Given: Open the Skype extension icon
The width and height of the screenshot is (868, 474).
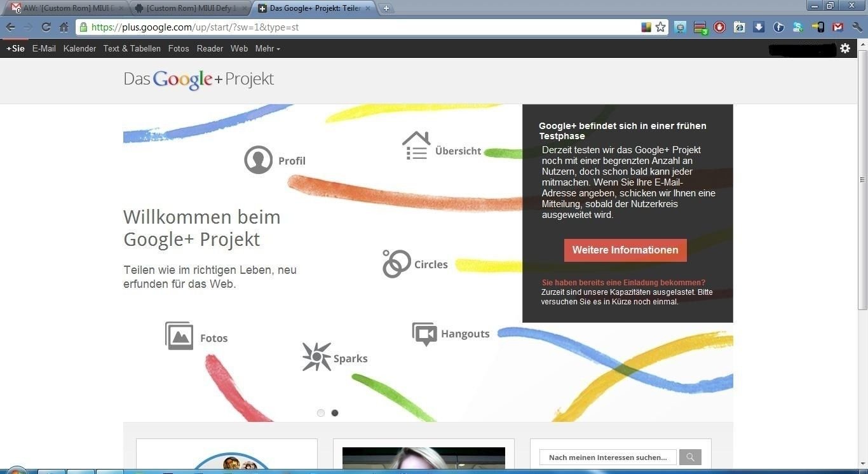Looking at the screenshot, I should 798,27.
